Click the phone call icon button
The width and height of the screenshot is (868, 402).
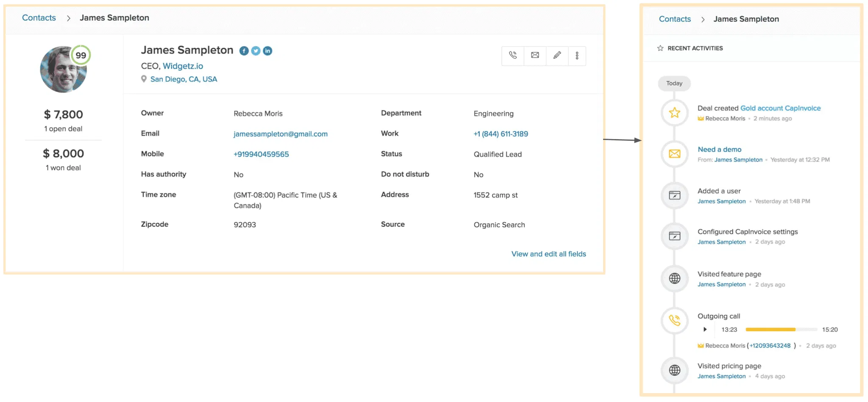tap(513, 55)
